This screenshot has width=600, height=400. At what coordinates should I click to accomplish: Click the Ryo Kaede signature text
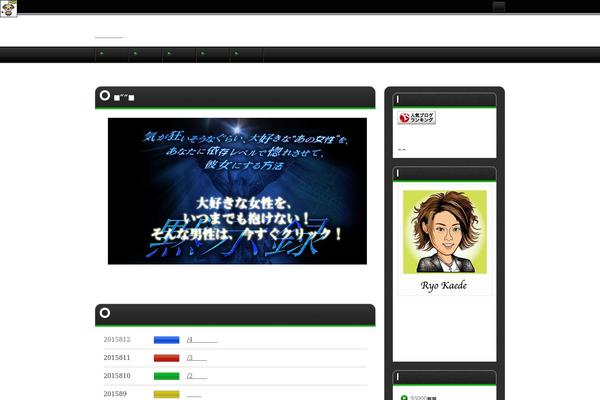tap(444, 286)
